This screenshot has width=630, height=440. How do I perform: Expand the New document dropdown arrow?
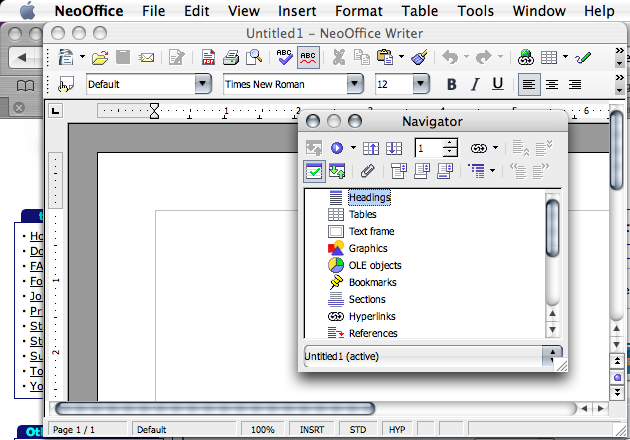pos(82,57)
